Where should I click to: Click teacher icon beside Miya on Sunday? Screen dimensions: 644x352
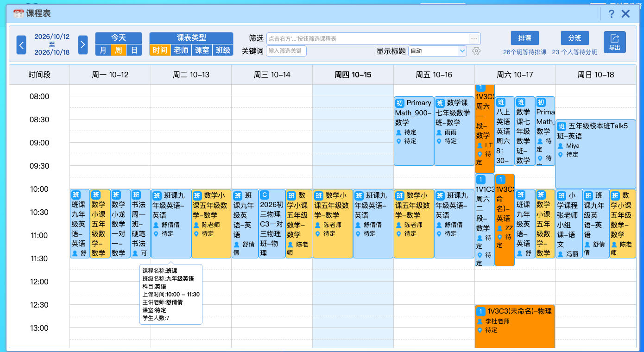click(x=561, y=146)
